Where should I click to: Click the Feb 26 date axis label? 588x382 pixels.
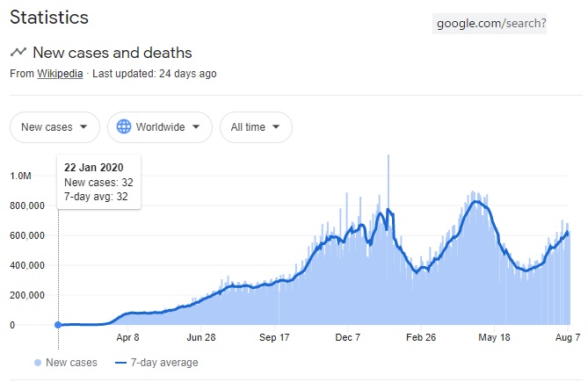pos(421,337)
